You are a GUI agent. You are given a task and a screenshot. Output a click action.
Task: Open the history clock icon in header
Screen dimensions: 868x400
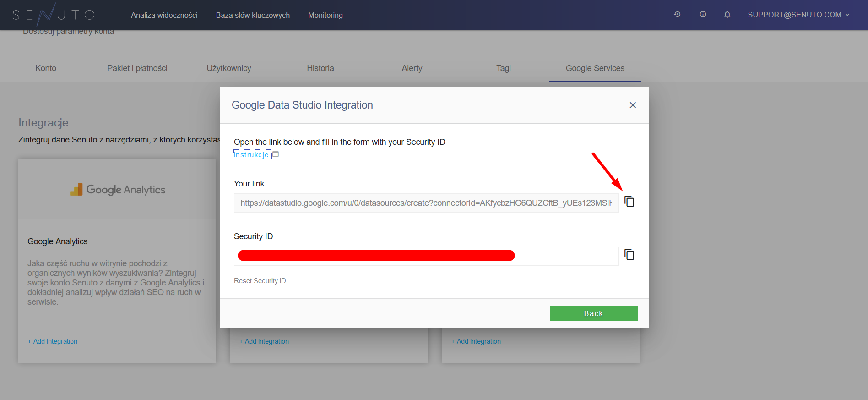tap(677, 15)
